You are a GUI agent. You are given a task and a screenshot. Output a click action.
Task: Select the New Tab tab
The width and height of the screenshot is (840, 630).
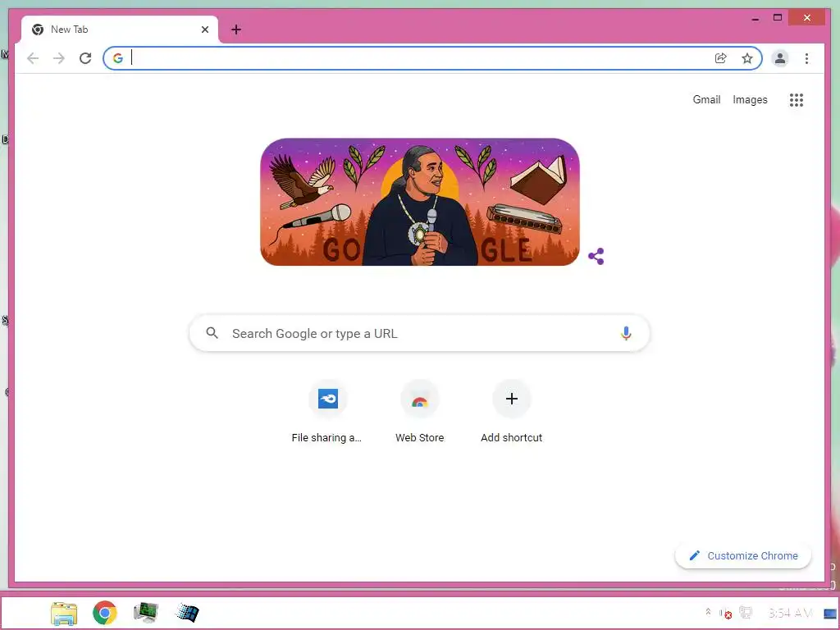[x=120, y=30]
